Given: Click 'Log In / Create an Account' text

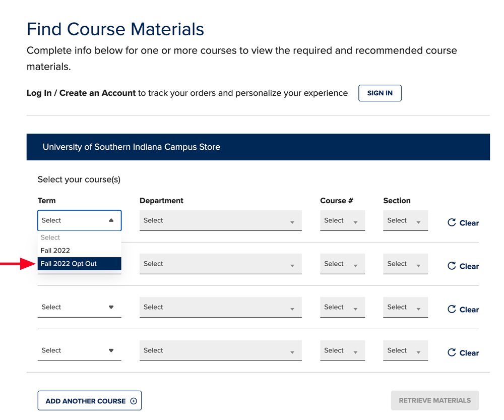Looking at the screenshot, I should 81,93.
